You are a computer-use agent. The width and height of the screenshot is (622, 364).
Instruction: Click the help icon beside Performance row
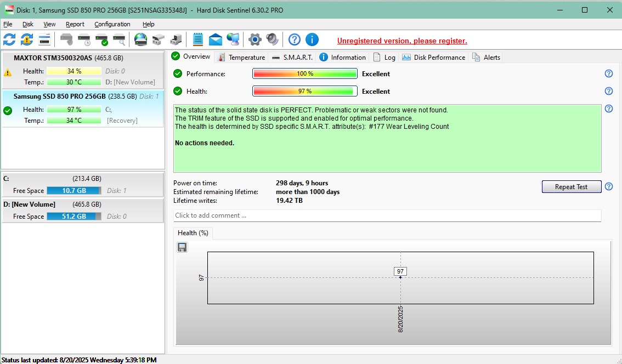pyautogui.click(x=608, y=74)
